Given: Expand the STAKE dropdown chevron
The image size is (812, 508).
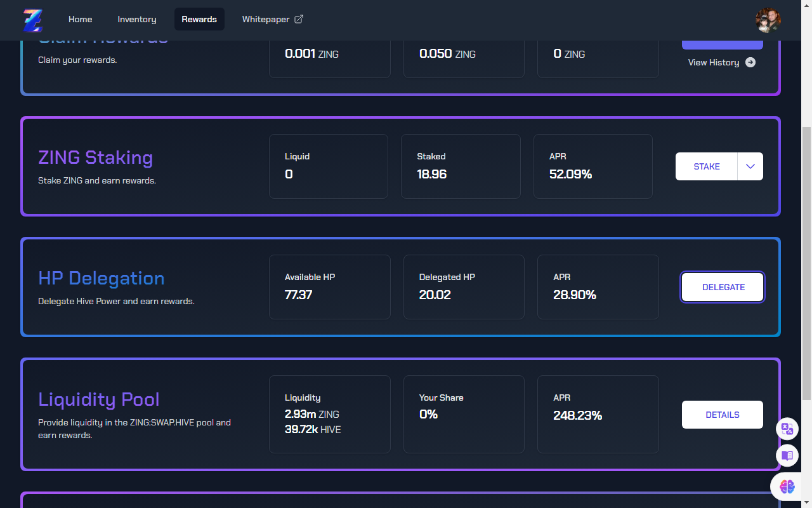Looking at the screenshot, I should 750,166.
